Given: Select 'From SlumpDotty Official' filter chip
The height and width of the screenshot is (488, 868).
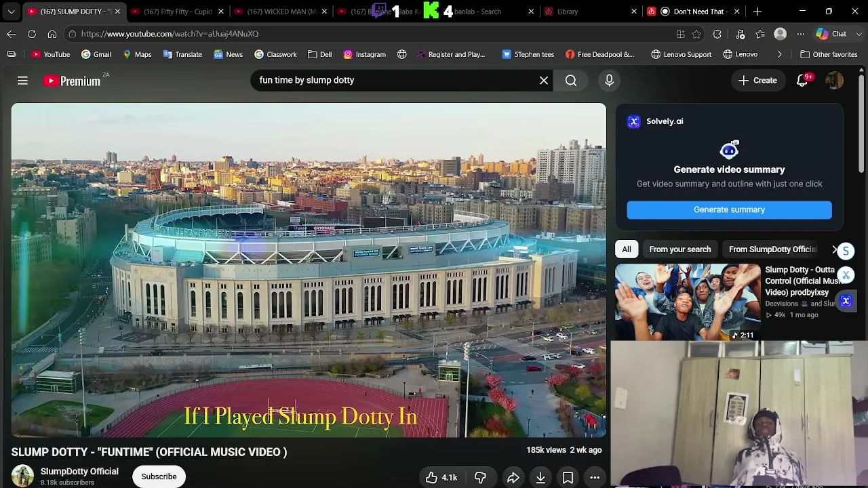Looking at the screenshot, I should click(x=773, y=249).
